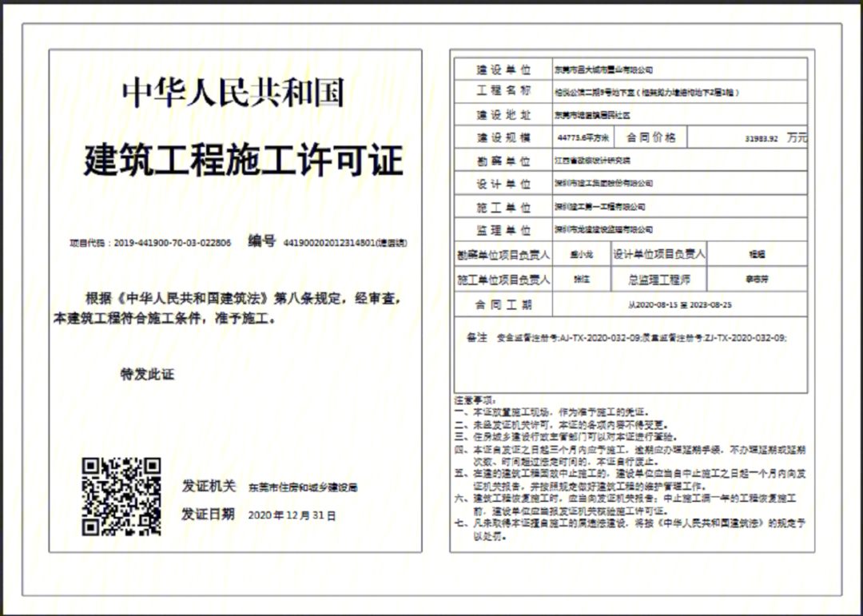Click the 设计单位 label cell
Screen dimensions: 863x616
click(503, 184)
